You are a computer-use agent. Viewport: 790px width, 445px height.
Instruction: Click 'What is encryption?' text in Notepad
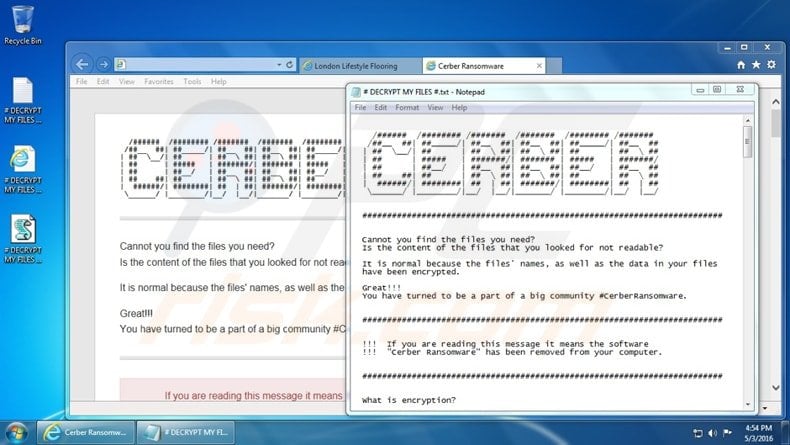(x=409, y=400)
